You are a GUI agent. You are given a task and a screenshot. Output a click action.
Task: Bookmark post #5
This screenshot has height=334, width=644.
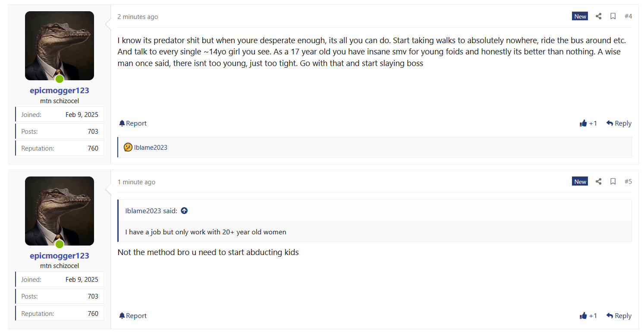pyautogui.click(x=613, y=182)
